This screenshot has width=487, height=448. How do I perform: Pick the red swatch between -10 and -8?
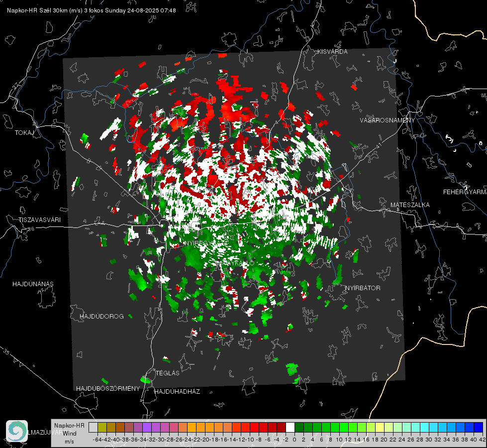click(254, 427)
